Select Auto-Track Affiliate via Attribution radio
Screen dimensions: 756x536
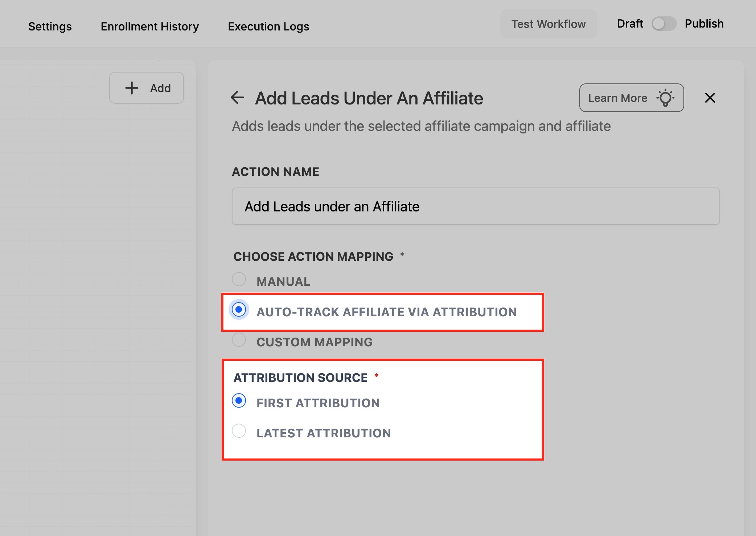tap(239, 309)
